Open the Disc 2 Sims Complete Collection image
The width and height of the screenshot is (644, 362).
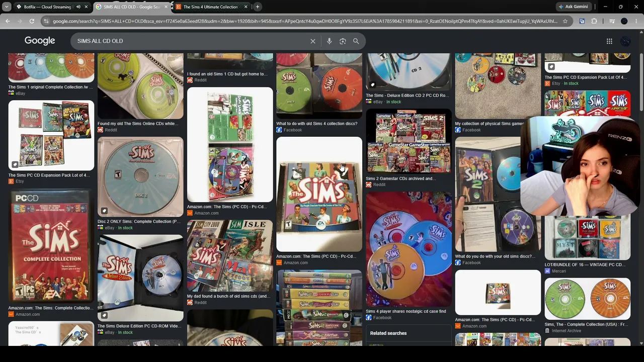pyautogui.click(x=140, y=177)
